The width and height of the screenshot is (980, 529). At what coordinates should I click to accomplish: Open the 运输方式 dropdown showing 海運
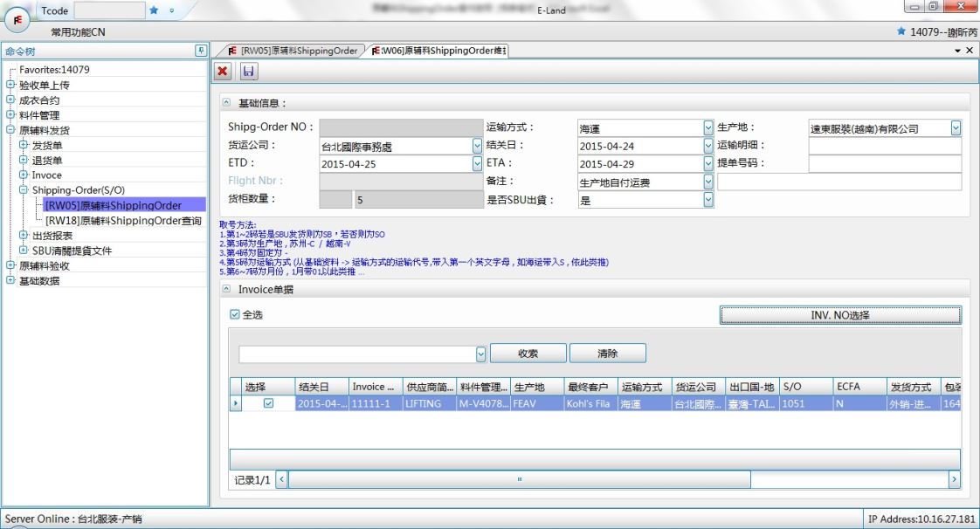(x=708, y=128)
